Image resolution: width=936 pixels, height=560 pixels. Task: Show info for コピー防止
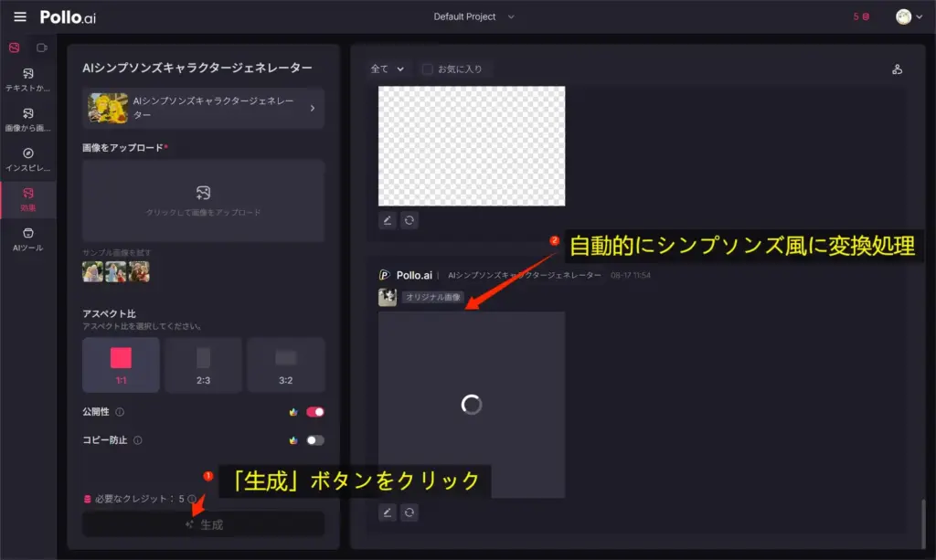click(x=137, y=440)
